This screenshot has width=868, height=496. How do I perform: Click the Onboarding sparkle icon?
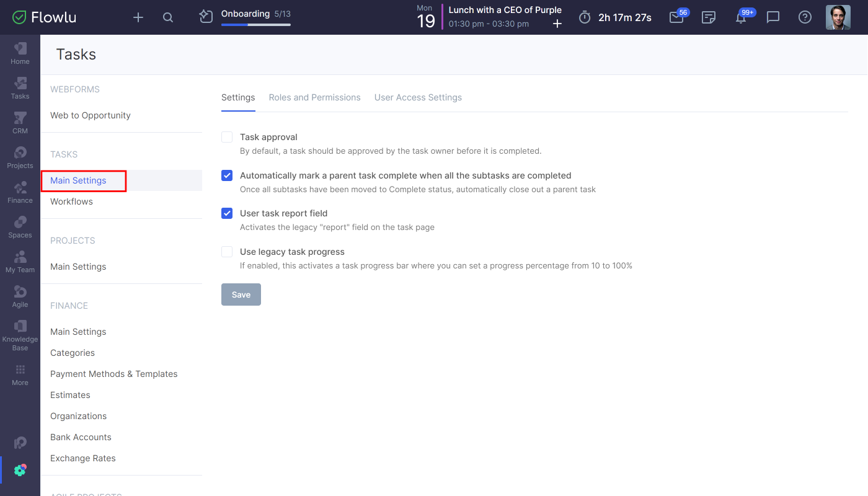[x=206, y=17]
